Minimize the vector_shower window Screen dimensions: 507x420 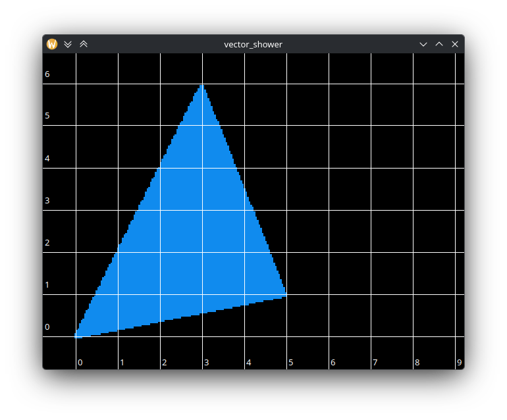[x=423, y=44]
